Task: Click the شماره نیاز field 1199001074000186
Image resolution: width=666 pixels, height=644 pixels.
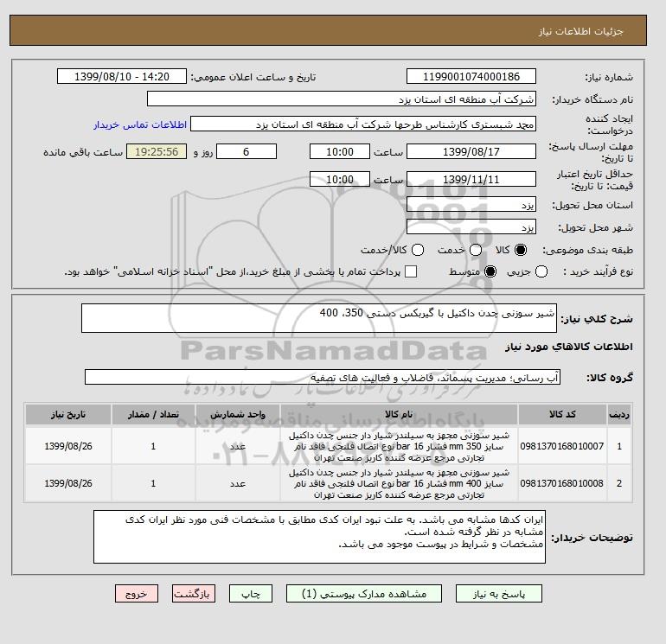Action: (471, 76)
